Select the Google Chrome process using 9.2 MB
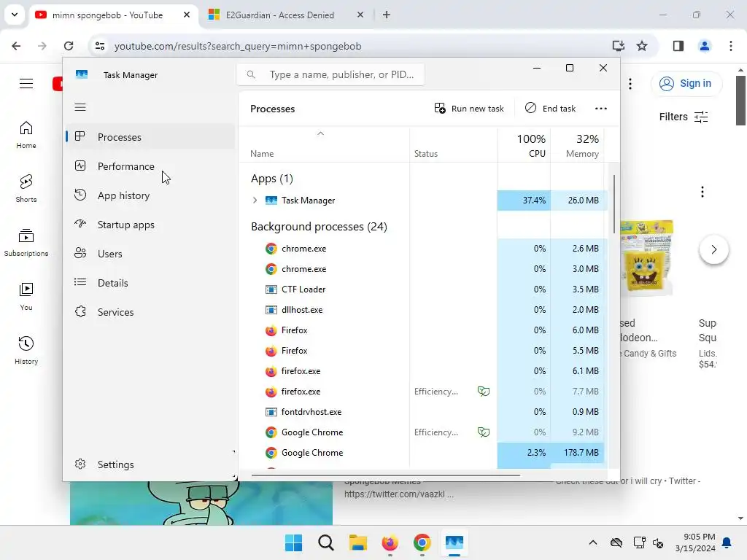 [x=423, y=432]
